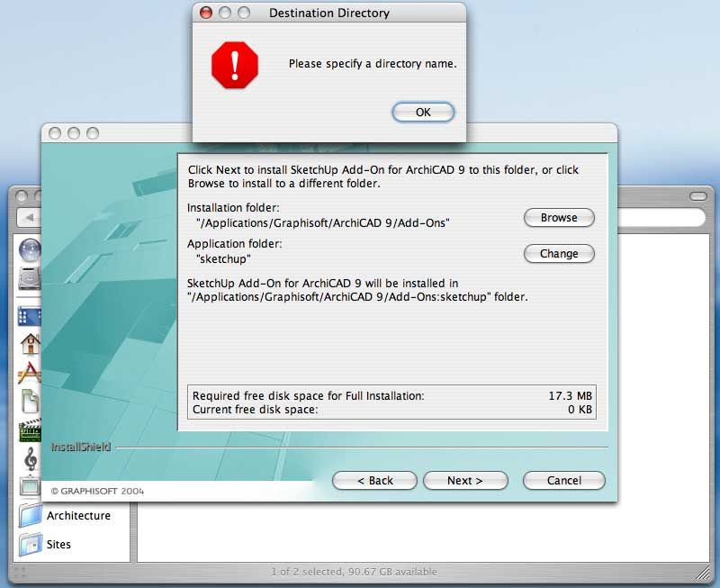
Task: Close the Destination Directory alert with red button
Action: click(206, 13)
